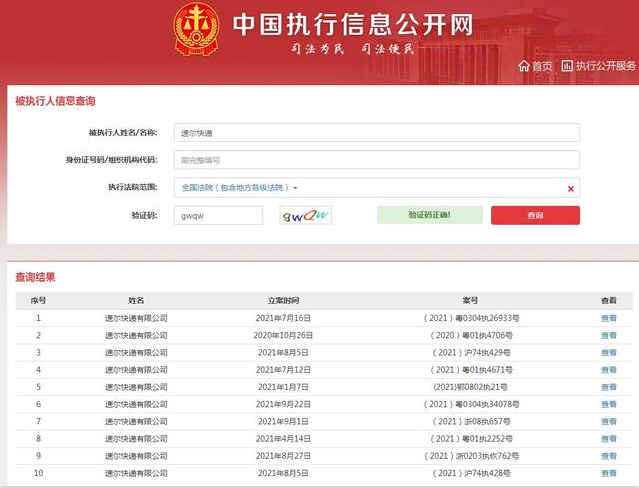639x488 pixels.
Task: View details for case 粤01执2252号
Action: pos(608,439)
